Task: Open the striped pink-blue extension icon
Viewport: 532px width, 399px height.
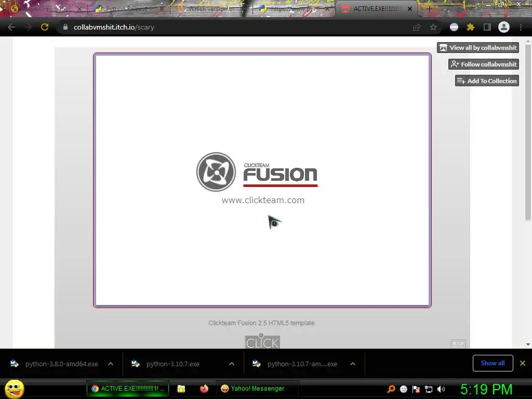Action: click(454, 27)
